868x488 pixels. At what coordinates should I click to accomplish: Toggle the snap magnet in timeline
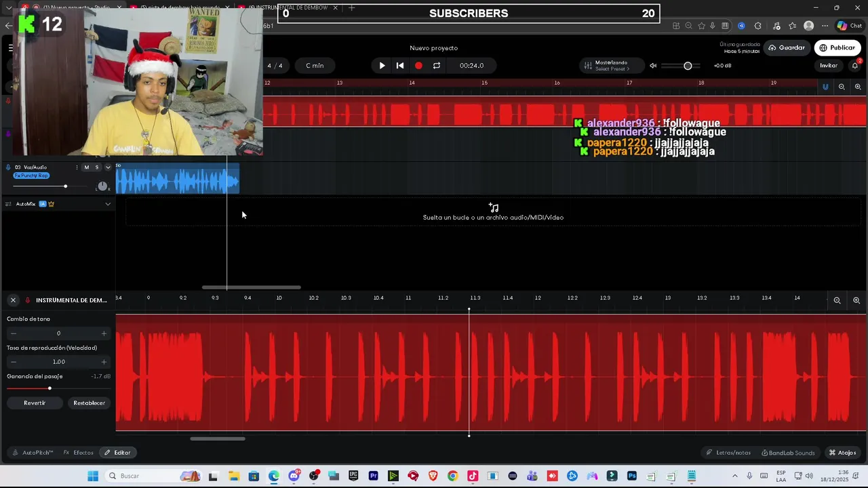coord(825,87)
